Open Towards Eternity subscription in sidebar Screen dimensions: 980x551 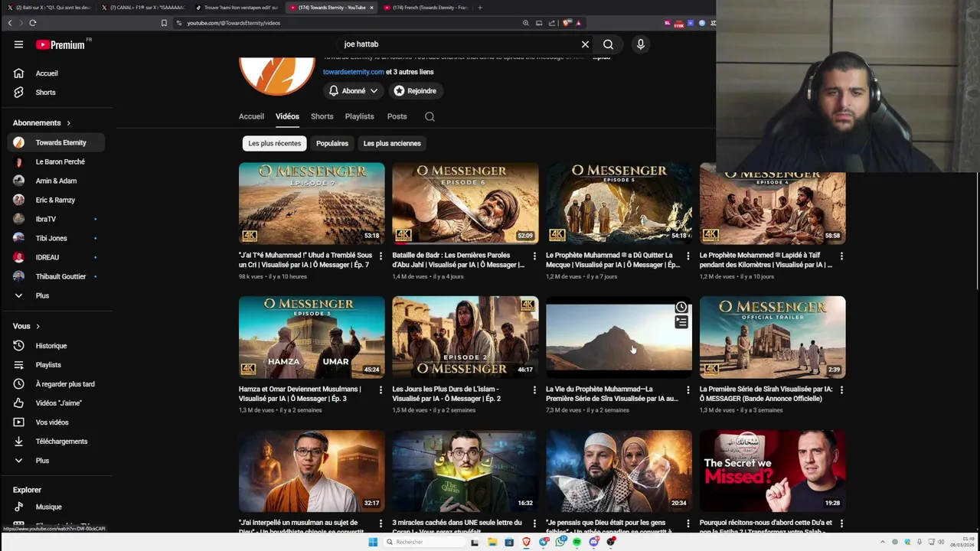57,142
